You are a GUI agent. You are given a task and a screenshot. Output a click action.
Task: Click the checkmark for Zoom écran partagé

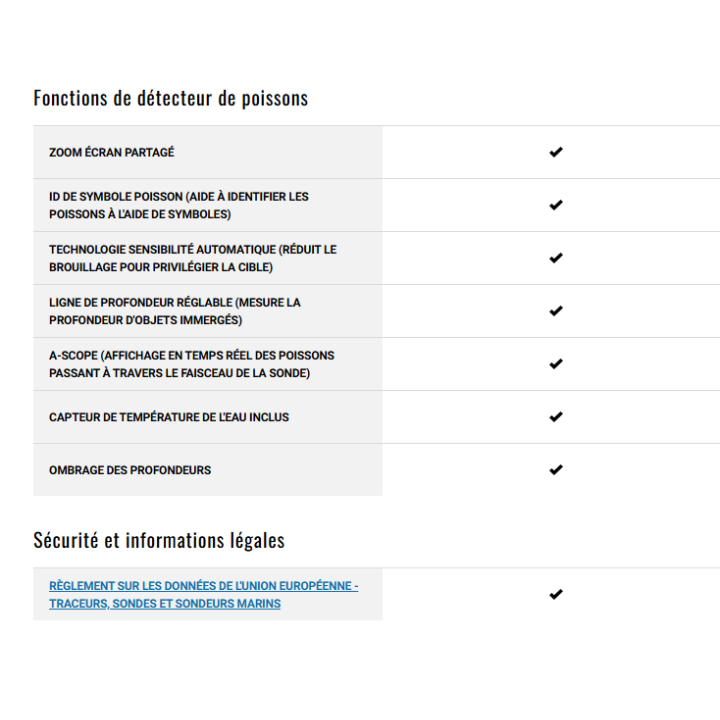coord(556,152)
